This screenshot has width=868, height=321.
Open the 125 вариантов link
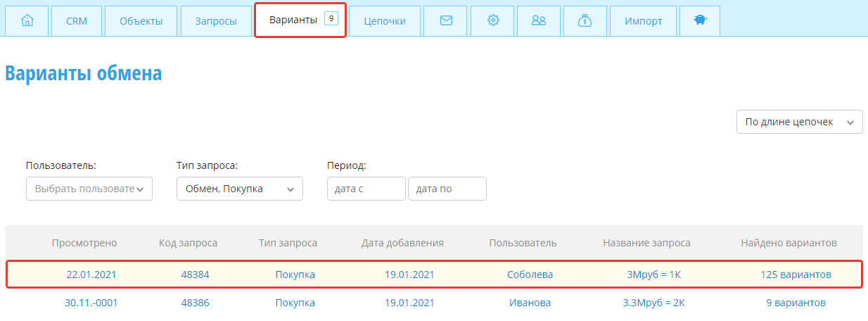[796, 275]
